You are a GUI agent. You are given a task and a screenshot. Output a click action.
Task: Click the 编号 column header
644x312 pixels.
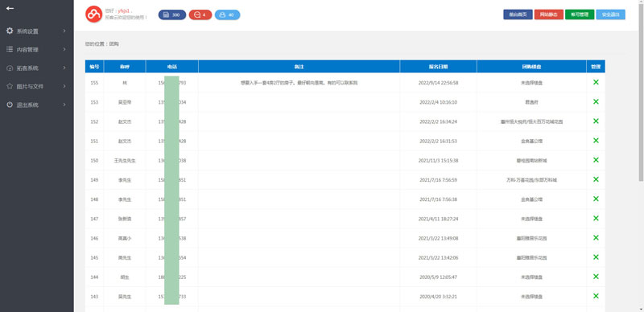coord(94,67)
